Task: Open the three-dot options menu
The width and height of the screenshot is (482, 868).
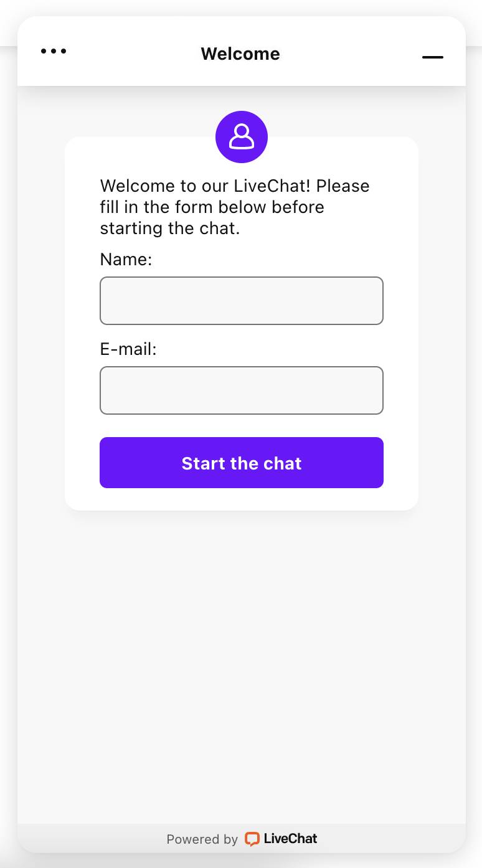Action: coord(54,52)
